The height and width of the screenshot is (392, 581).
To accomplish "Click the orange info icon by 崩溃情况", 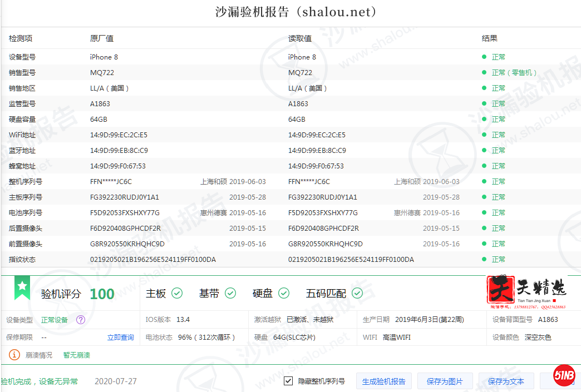I will point(14,355).
